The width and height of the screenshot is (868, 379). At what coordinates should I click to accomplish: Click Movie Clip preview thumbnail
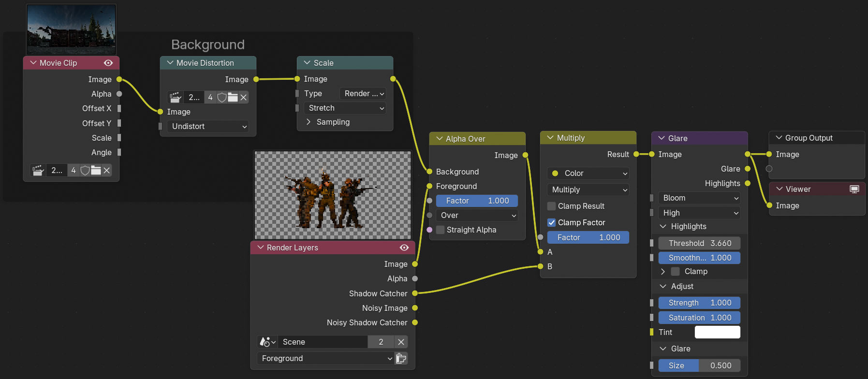(x=72, y=30)
